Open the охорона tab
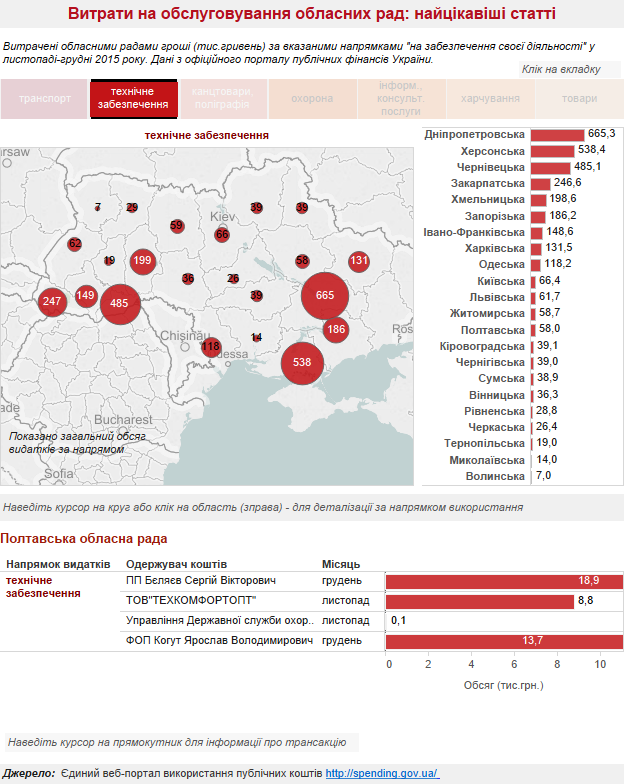Viewport: 624px width, 784px height. coord(312,99)
